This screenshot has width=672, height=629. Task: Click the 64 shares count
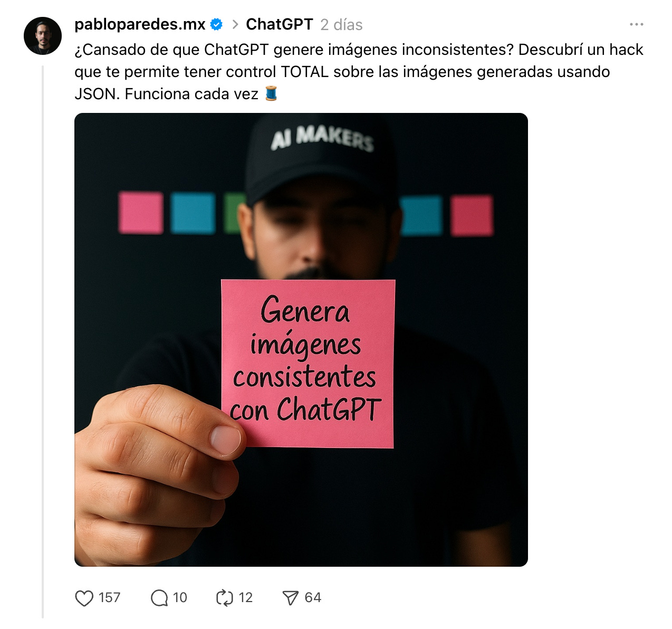coord(313,598)
